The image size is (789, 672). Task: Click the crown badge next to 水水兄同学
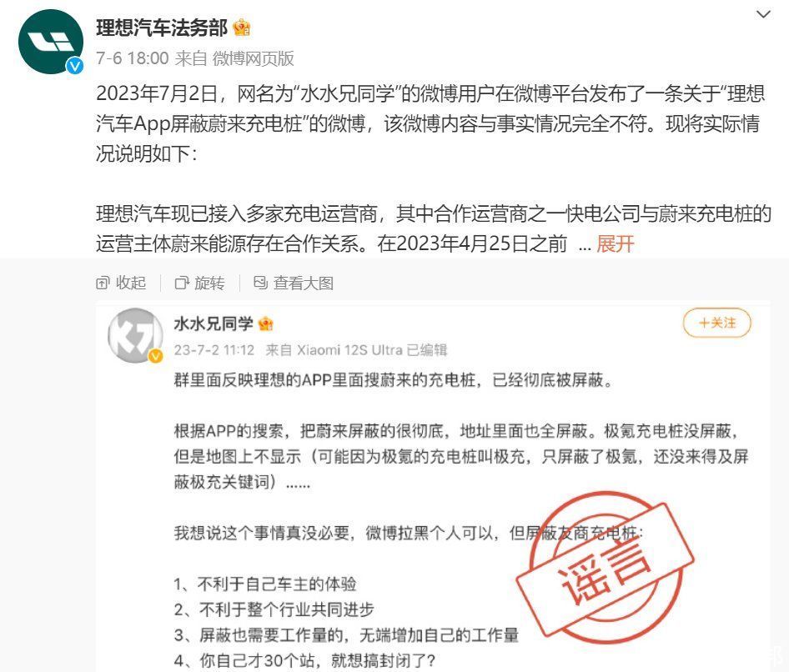[x=265, y=324]
